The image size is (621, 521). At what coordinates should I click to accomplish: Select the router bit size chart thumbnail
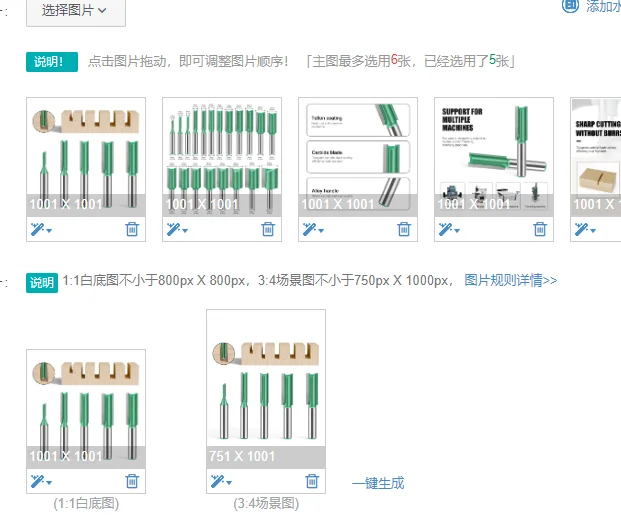click(222, 157)
